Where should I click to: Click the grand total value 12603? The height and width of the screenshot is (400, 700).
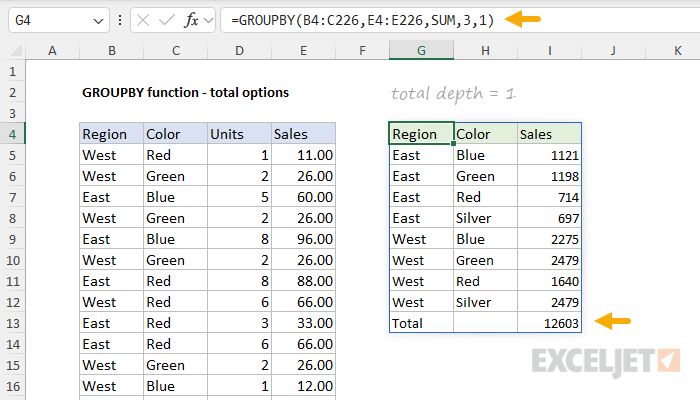coord(550,323)
